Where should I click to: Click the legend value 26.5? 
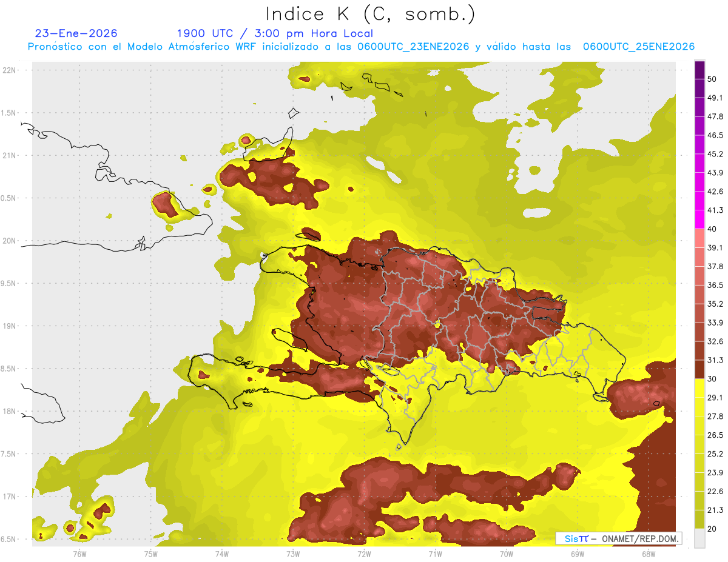tap(715, 435)
